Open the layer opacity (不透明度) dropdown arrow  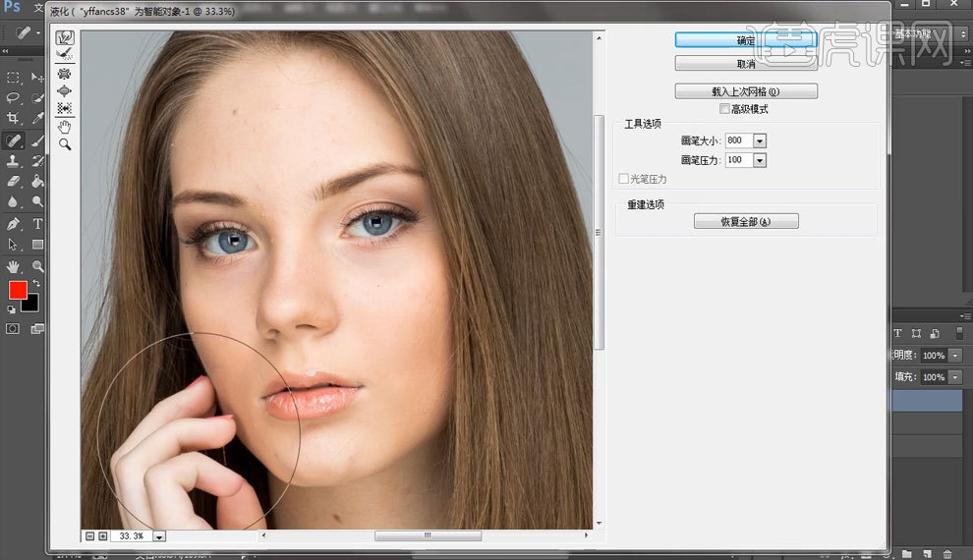click(955, 356)
